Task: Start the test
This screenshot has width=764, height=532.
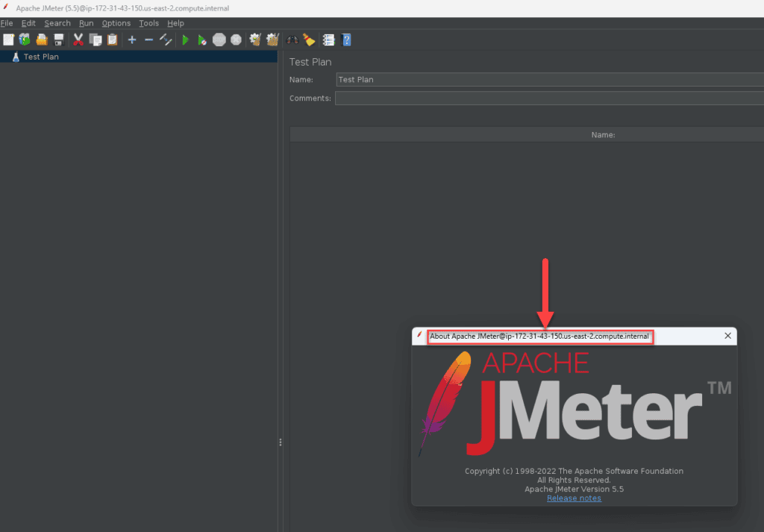Action: tap(184, 40)
